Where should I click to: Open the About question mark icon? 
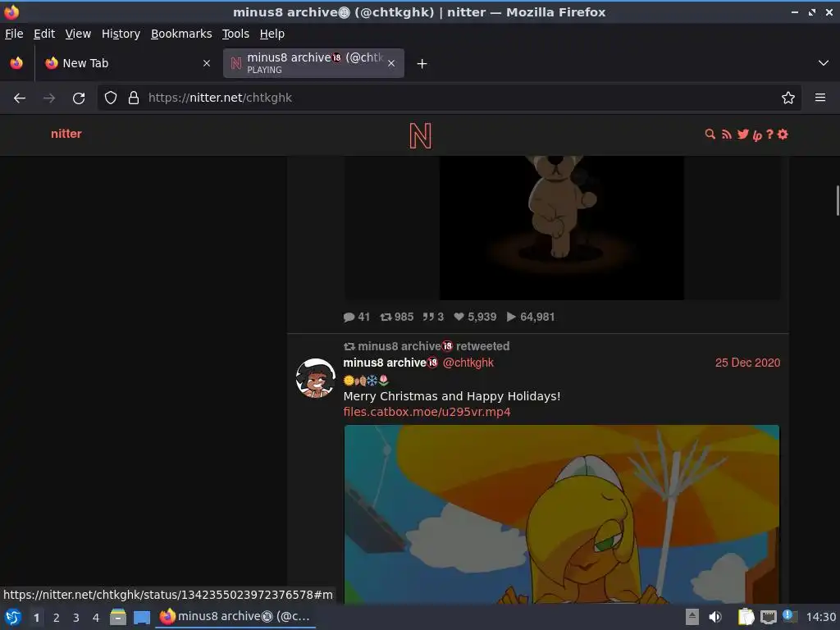click(769, 134)
